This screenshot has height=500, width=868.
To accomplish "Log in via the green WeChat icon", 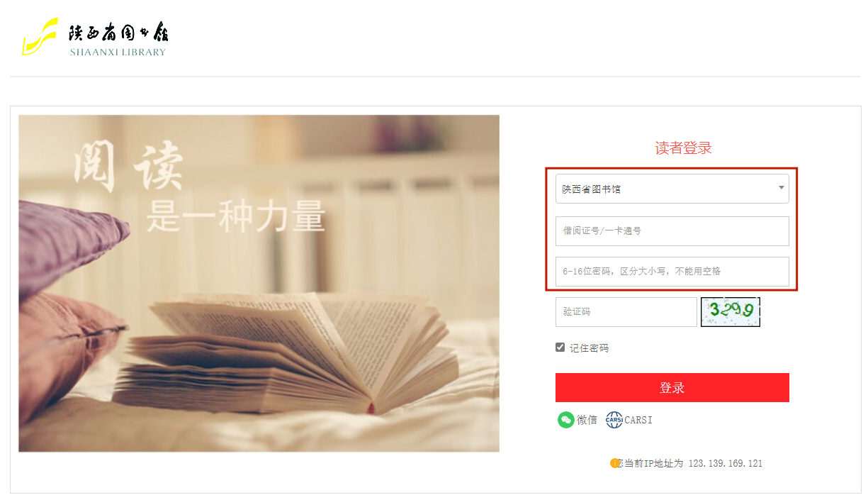I will coord(565,420).
